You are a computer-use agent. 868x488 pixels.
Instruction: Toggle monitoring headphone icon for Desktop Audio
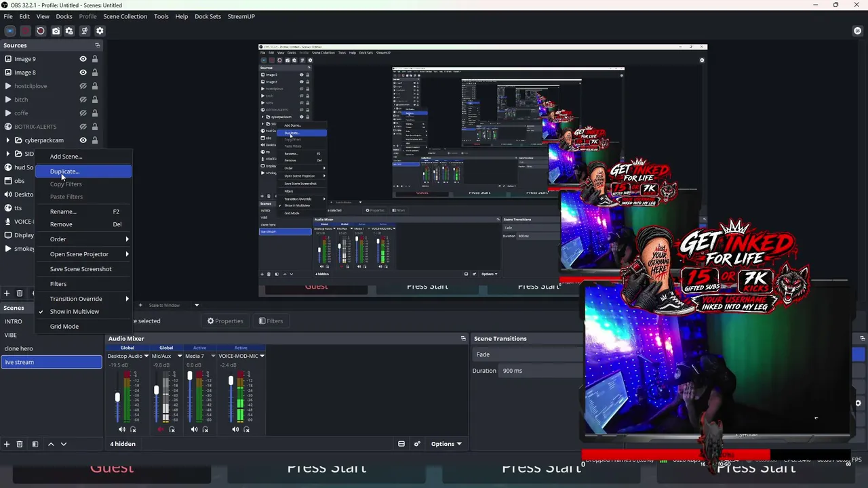click(x=133, y=429)
